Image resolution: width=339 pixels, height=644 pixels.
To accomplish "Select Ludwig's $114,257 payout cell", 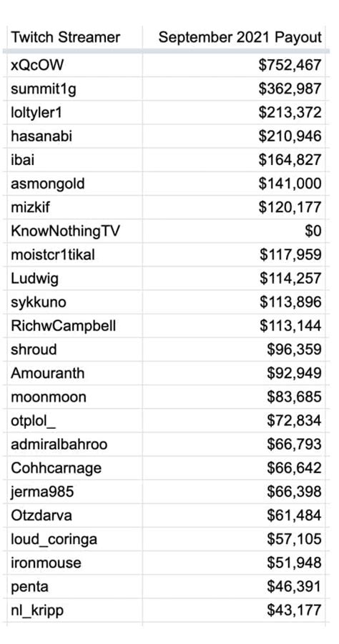I will pos(234,279).
